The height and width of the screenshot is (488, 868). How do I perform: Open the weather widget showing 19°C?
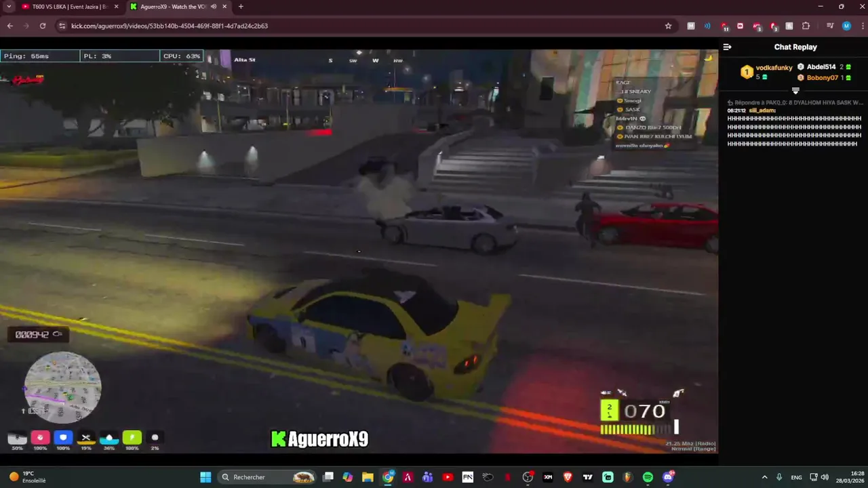pos(27,477)
